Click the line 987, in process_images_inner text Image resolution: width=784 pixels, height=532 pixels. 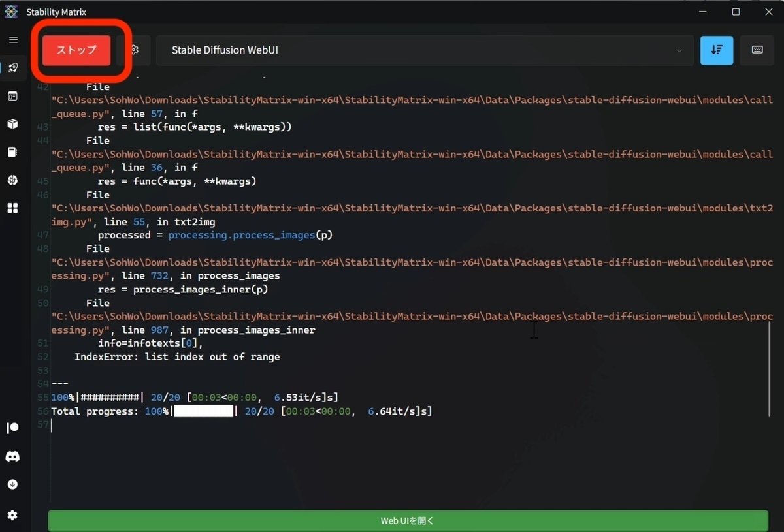coord(219,330)
